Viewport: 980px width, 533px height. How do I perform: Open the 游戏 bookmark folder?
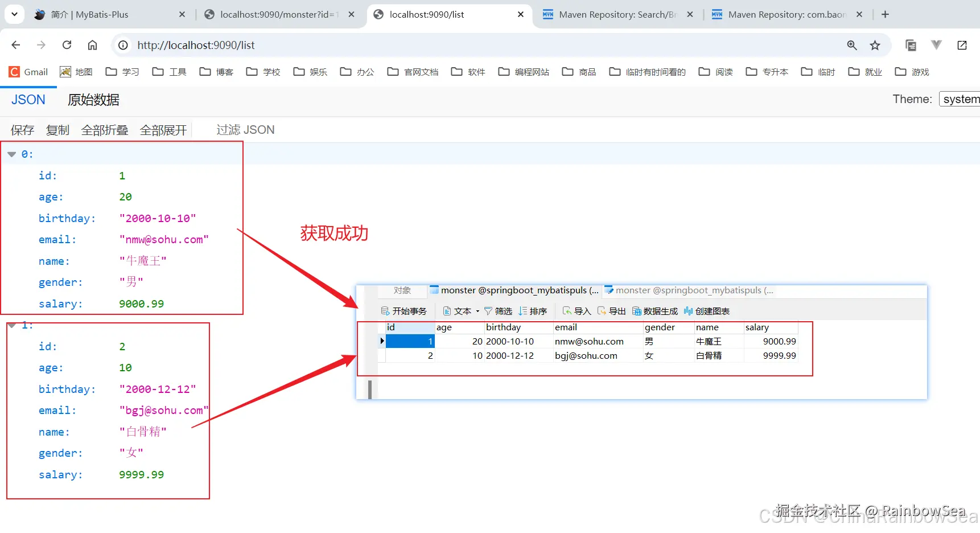click(912, 72)
